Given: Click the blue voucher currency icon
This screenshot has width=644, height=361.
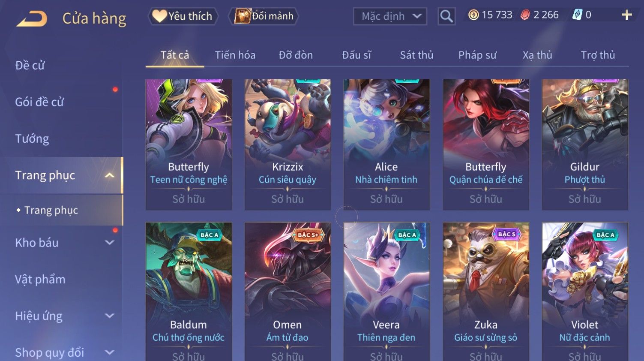Looking at the screenshot, I should [x=577, y=15].
